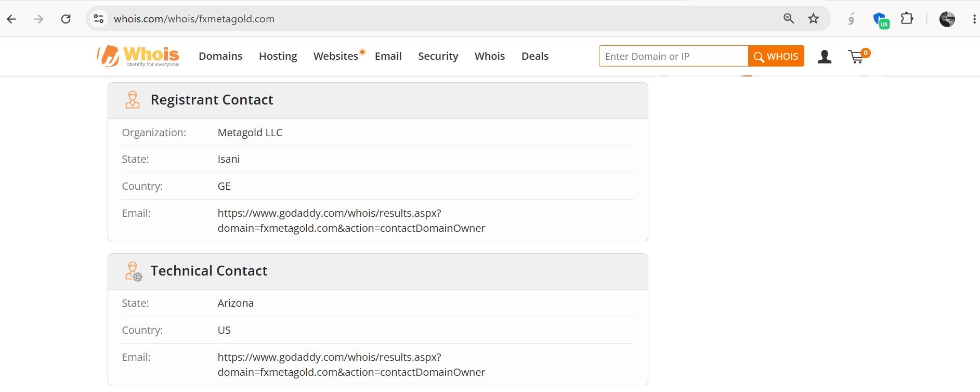Click the browser forward arrow
The image size is (980, 392).
(38, 19)
